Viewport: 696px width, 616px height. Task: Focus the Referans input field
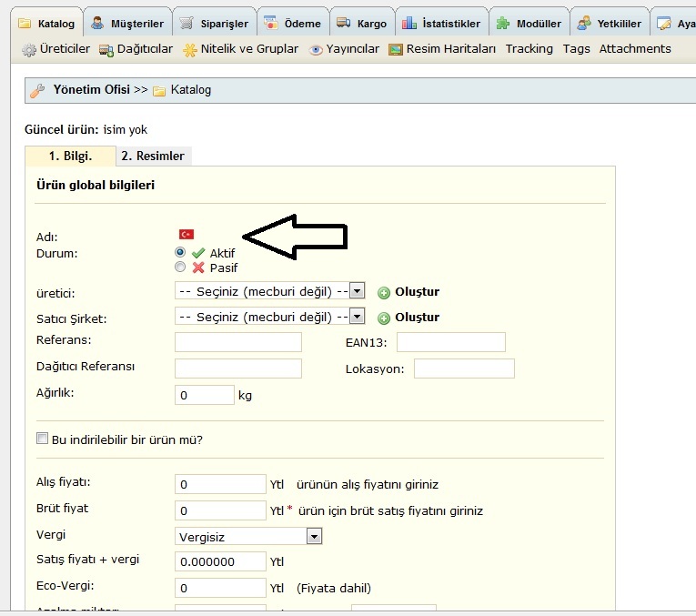click(x=238, y=342)
